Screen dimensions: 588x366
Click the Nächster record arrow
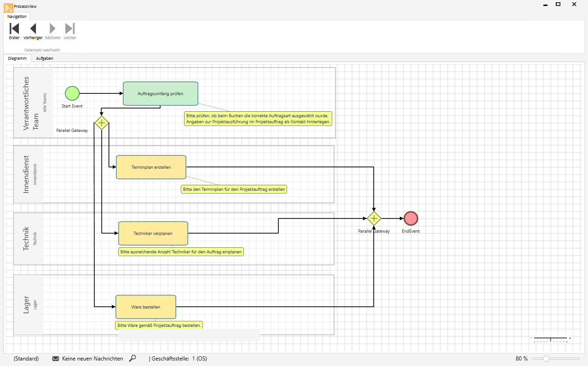[52, 29]
